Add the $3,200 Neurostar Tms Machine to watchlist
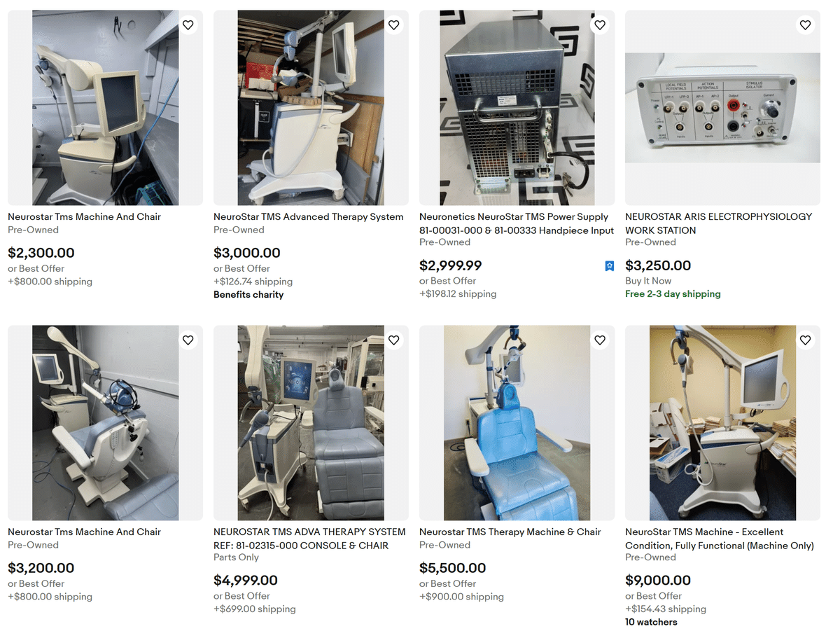Viewport: 840px width, 631px height. pyautogui.click(x=188, y=340)
